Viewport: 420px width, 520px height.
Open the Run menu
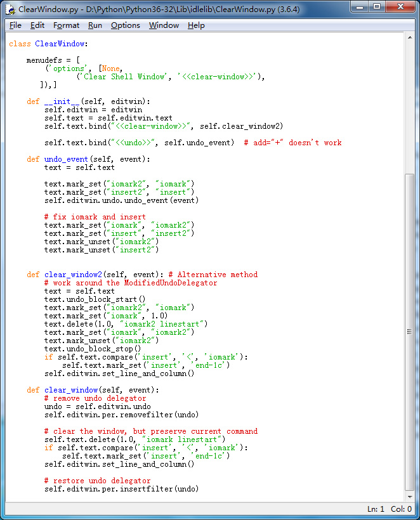[95, 25]
